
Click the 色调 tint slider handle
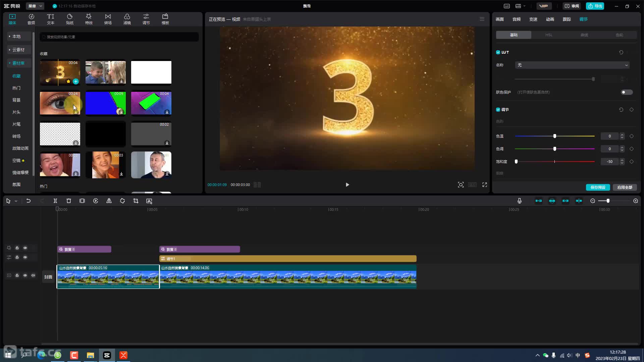[555, 149]
